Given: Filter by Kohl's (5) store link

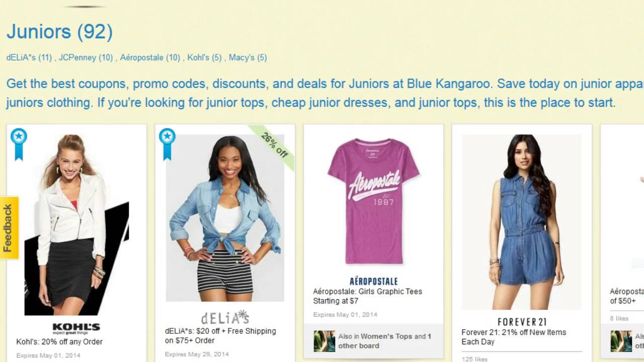Looking at the screenshot, I should 205,57.
